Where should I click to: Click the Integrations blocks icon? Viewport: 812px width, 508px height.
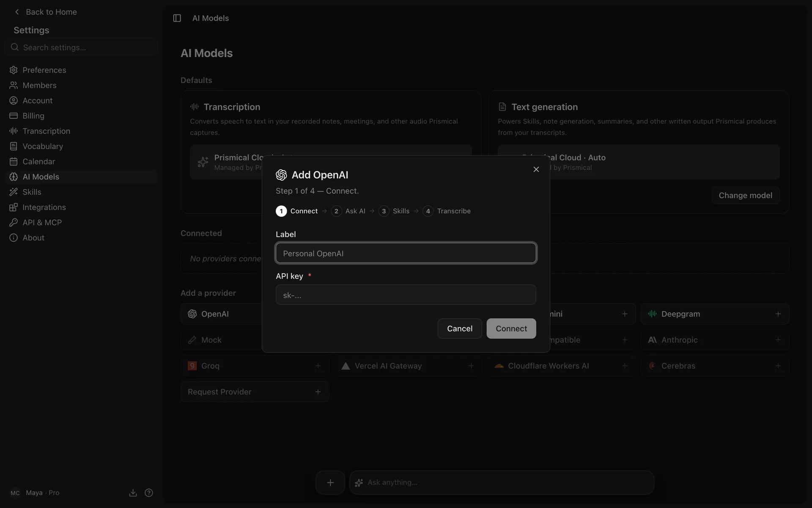14,207
